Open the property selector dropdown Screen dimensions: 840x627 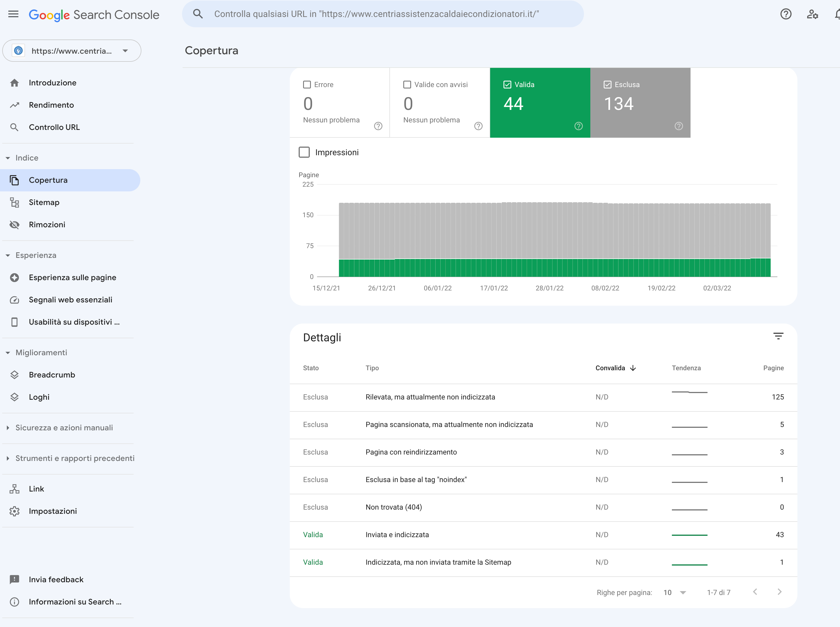[x=72, y=51]
